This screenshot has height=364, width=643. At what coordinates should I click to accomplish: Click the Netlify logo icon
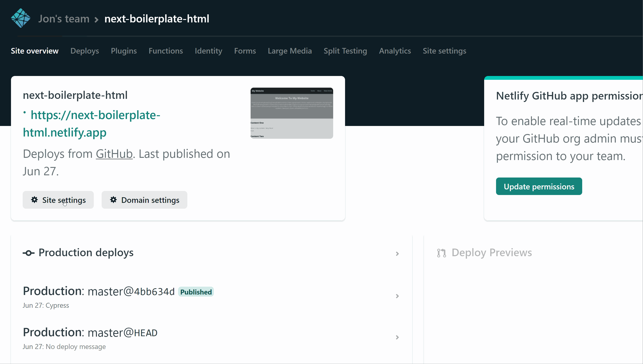(21, 18)
